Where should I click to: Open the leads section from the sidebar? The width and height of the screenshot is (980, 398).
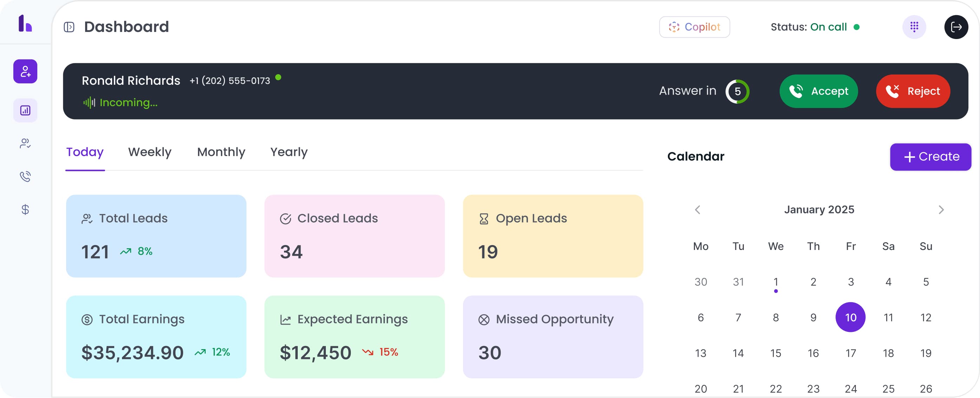(x=25, y=143)
